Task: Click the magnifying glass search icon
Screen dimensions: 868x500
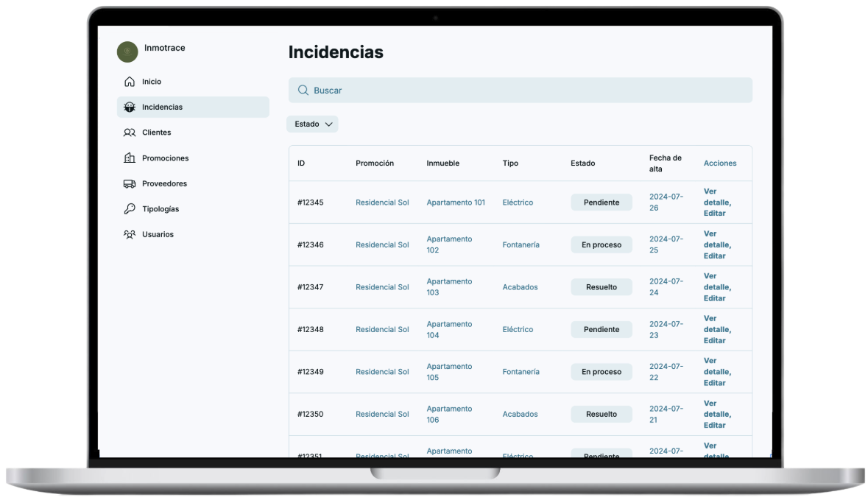Action: coord(303,91)
